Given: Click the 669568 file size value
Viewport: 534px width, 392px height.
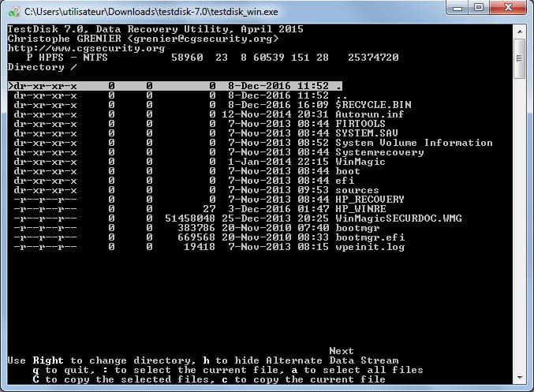Looking at the screenshot, I should [196, 237].
